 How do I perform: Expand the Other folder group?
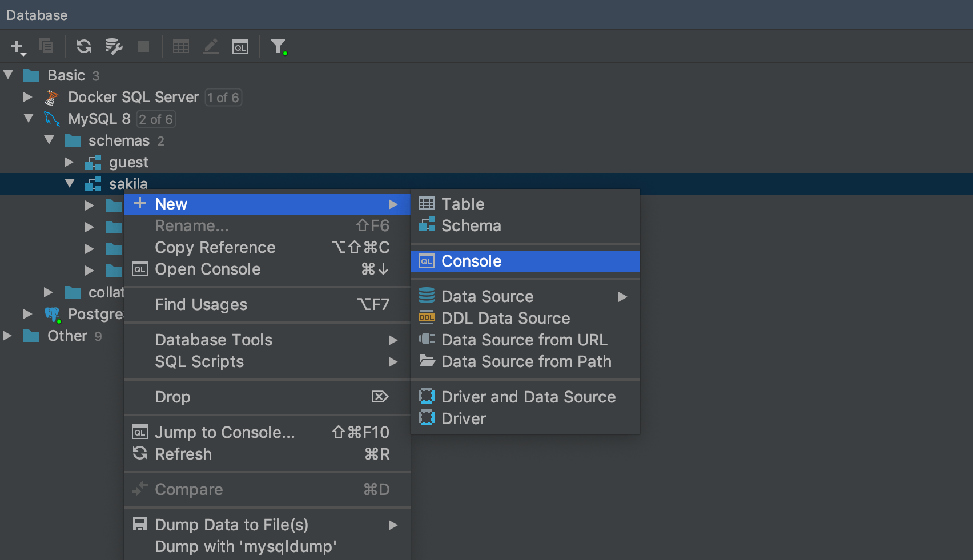click(x=7, y=336)
